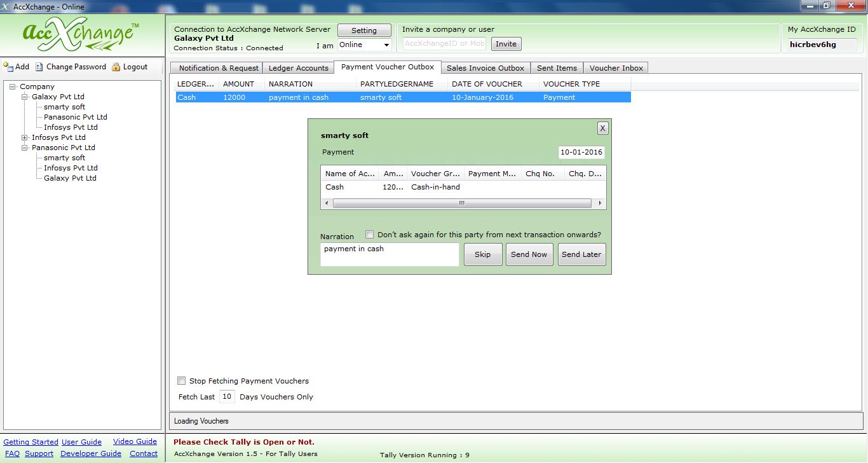Expand the Infosys Pvt Ltd node

click(25, 137)
